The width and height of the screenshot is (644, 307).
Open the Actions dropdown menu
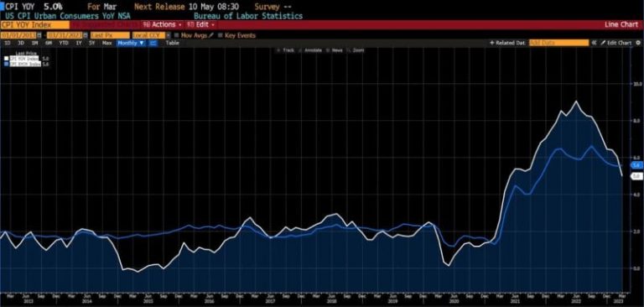click(161, 24)
